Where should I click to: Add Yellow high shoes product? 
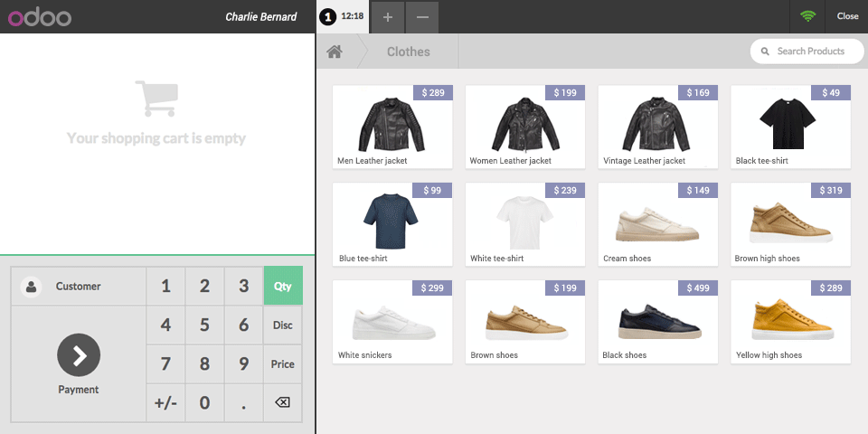pyautogui.click(x=790, y=322)
